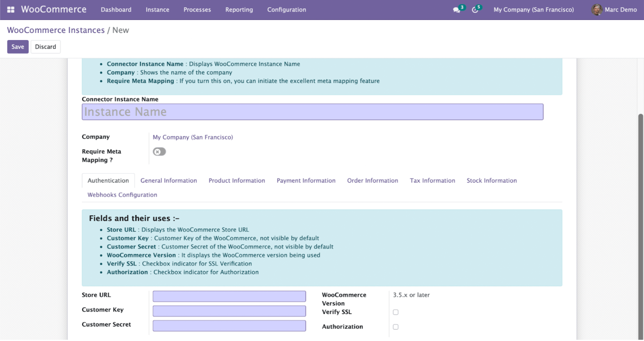This screenshot has width=644, height=341.
Task: Switch to the General Information tab
Action: click(168, 181)
